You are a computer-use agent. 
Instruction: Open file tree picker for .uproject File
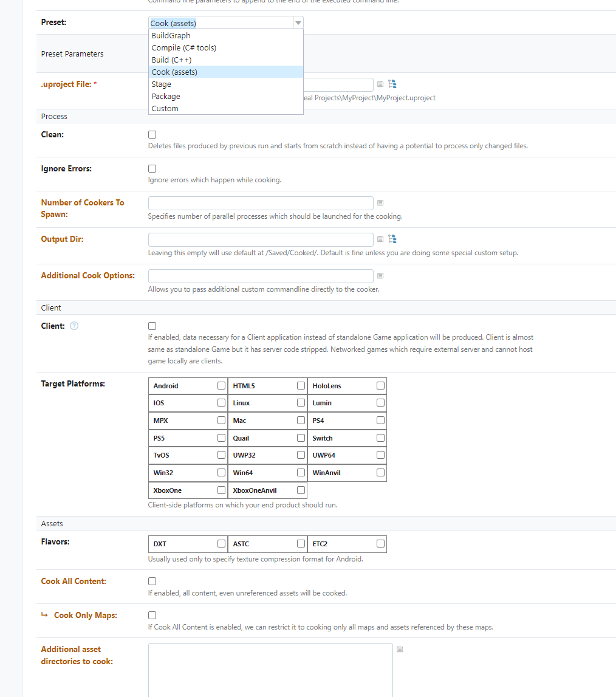[392, 84]
